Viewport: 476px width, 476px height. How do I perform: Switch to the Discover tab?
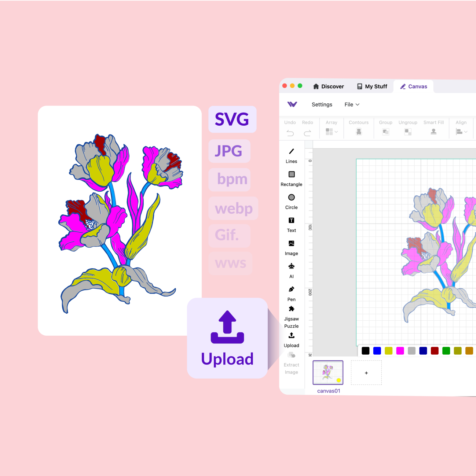329,86
